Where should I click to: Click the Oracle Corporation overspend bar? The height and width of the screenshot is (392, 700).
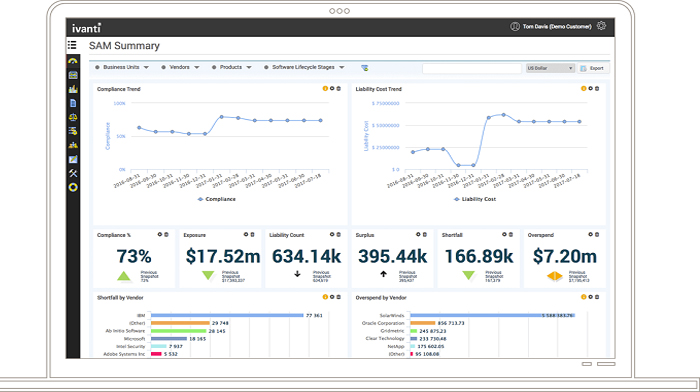click(423, 323)
